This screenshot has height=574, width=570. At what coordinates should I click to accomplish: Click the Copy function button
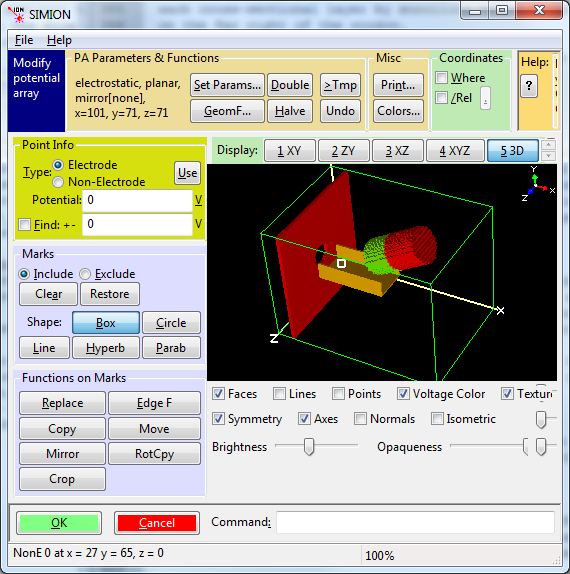(x=63, y=429)
